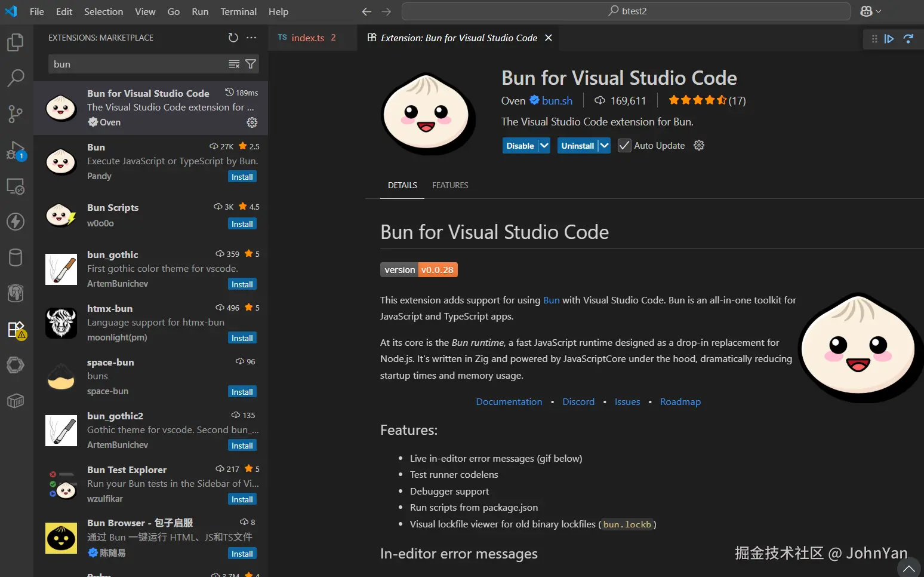Viewport: 924px width, 577px height.
Task: Open the Run menu
Action: pyautogui.click(x=200, y=11)
